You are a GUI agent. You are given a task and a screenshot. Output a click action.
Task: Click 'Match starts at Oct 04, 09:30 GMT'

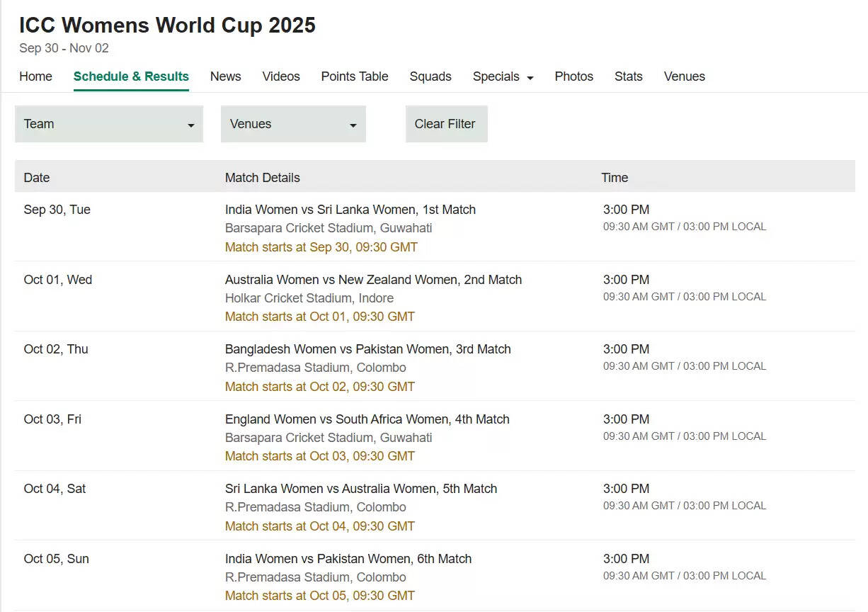(x=320, y=526)
